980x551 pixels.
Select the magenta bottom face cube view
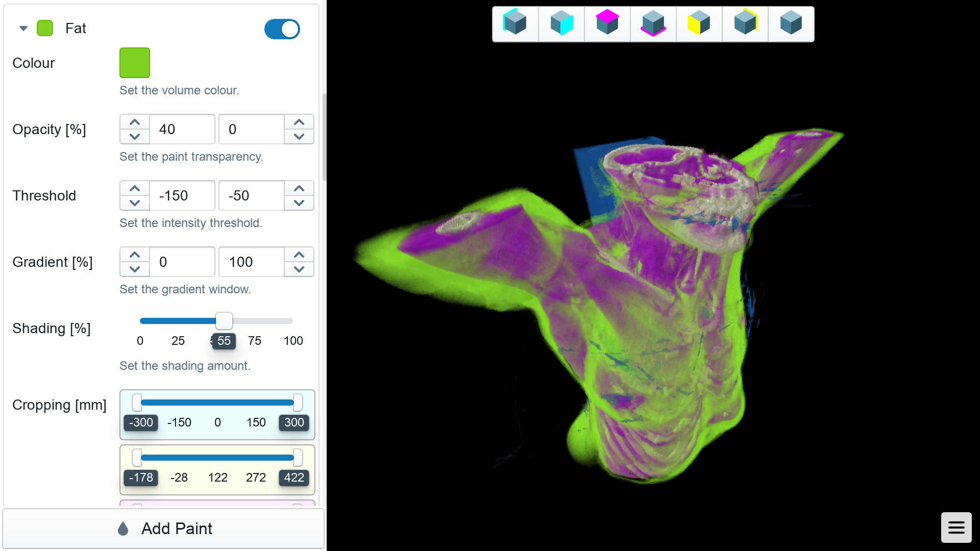tap(653, 24)
